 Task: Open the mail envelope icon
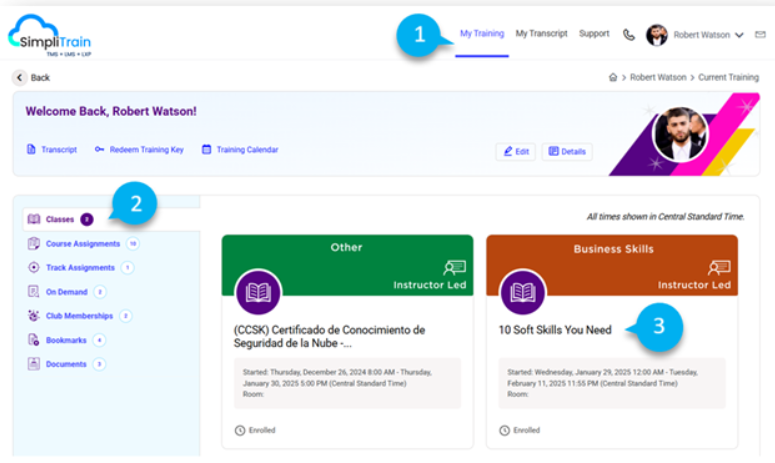tap(760, 34)
